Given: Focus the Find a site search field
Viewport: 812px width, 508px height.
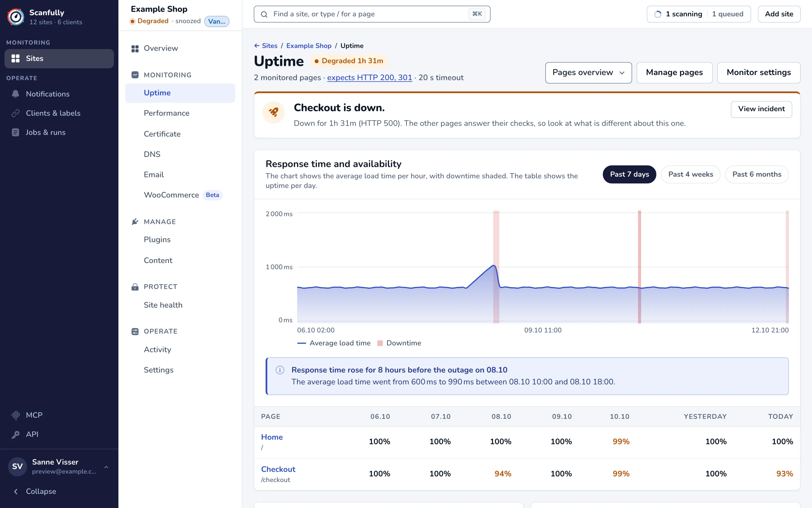Looking at the screenshot, I should pyautogui.click(x=372, y=14).
